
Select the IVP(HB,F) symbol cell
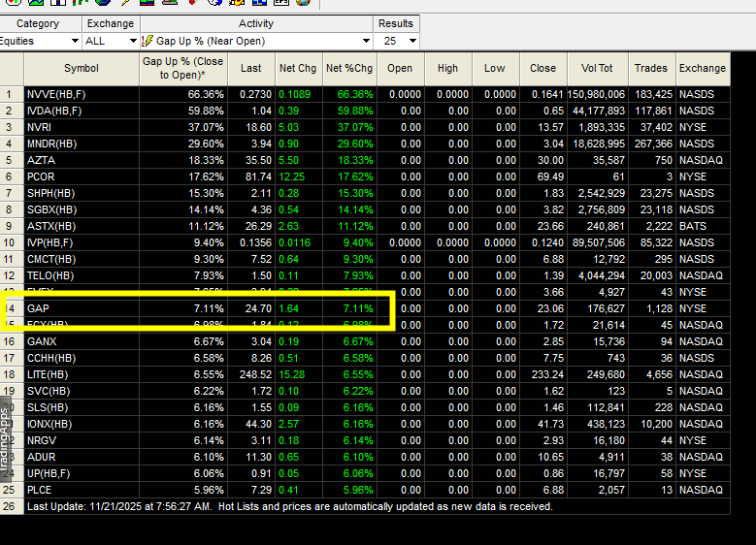(82, 242)
